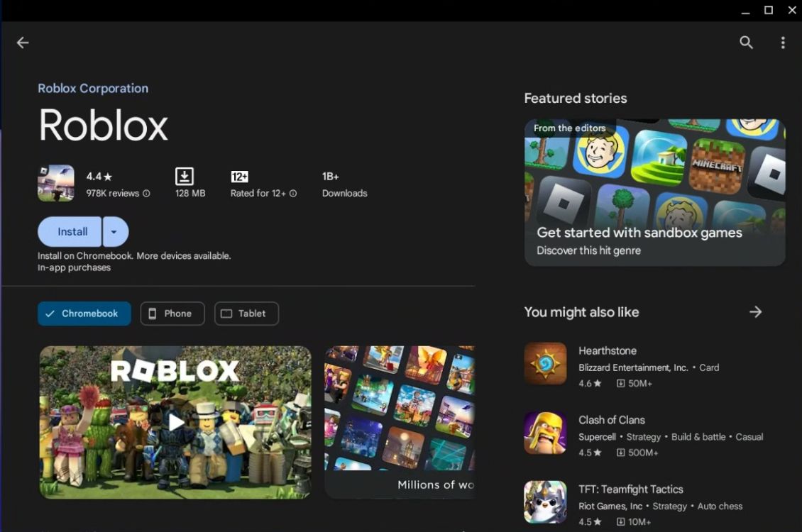Play the Roblox trailer video
The width and height of the screenshot is (802, 532).
(175, 422)
